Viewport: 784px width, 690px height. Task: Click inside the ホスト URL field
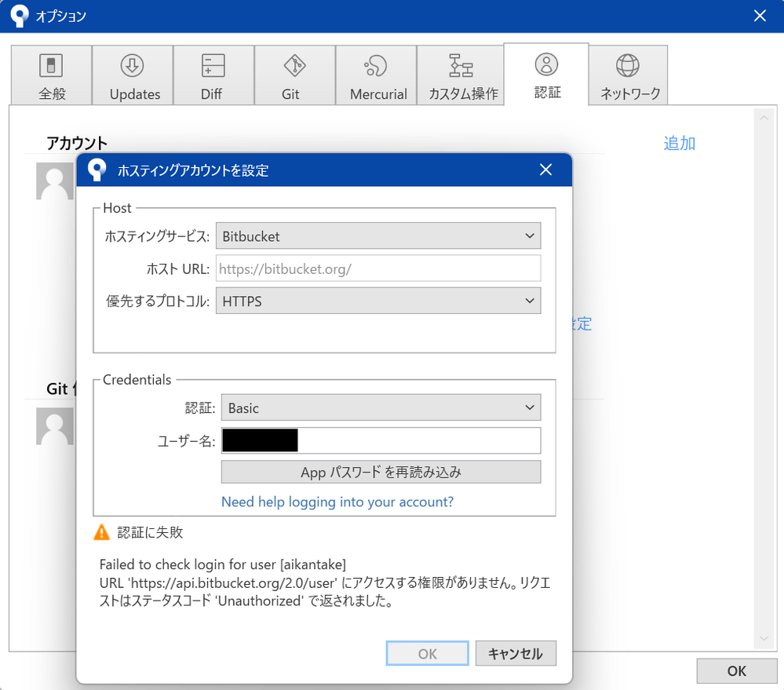pos(378,268)
